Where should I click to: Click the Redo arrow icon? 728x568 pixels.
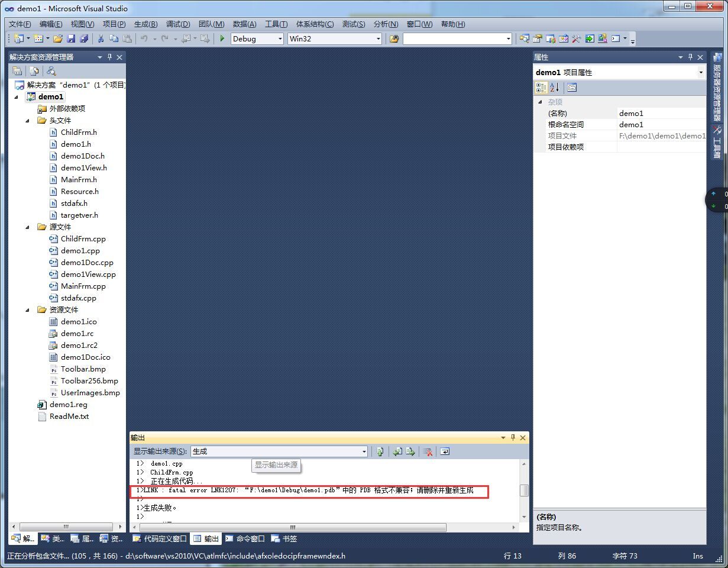(x=165, y=38)
